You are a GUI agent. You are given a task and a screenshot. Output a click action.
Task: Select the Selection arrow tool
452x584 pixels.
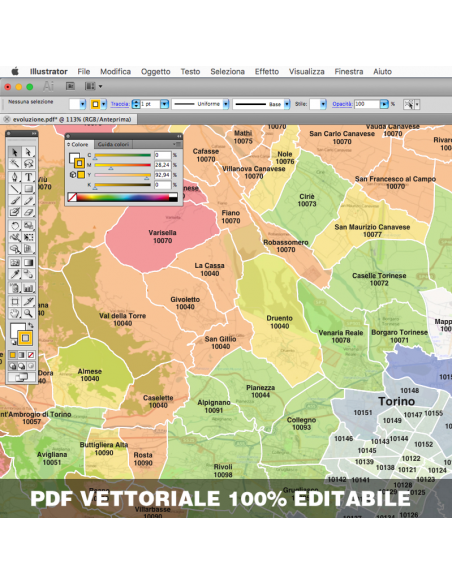tap(15, 152)
